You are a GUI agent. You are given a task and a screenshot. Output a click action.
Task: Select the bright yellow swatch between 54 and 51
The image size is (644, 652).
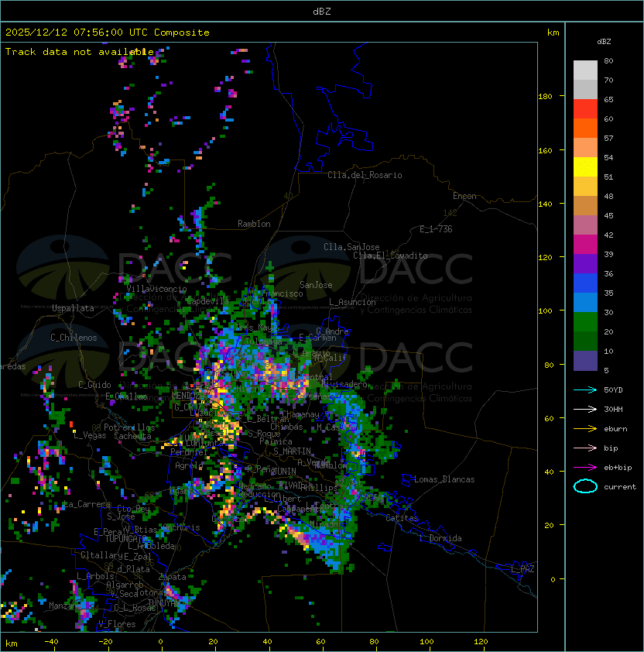point(585,167)
